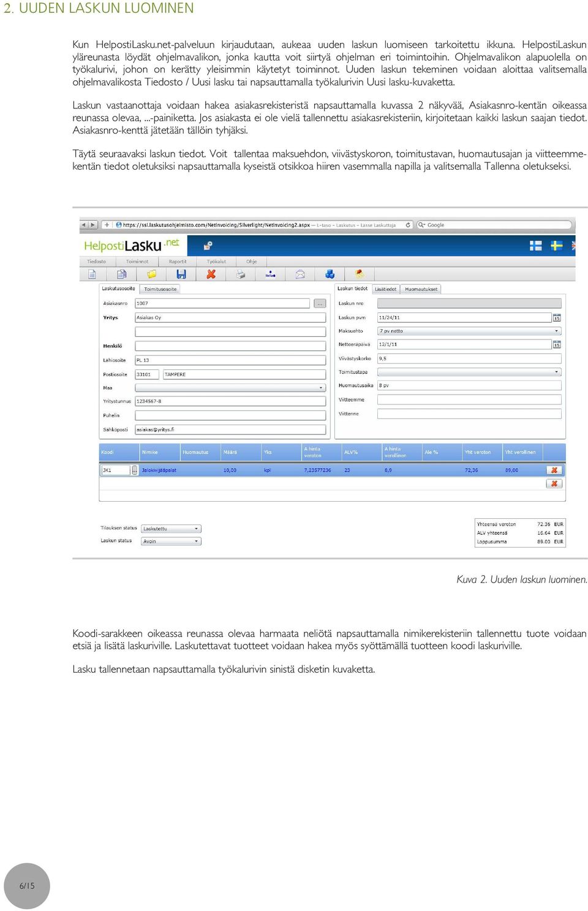Screen dimensions: 588x911
Task: Reload the page with the refresh icon
Action: [x=408, y=225]
